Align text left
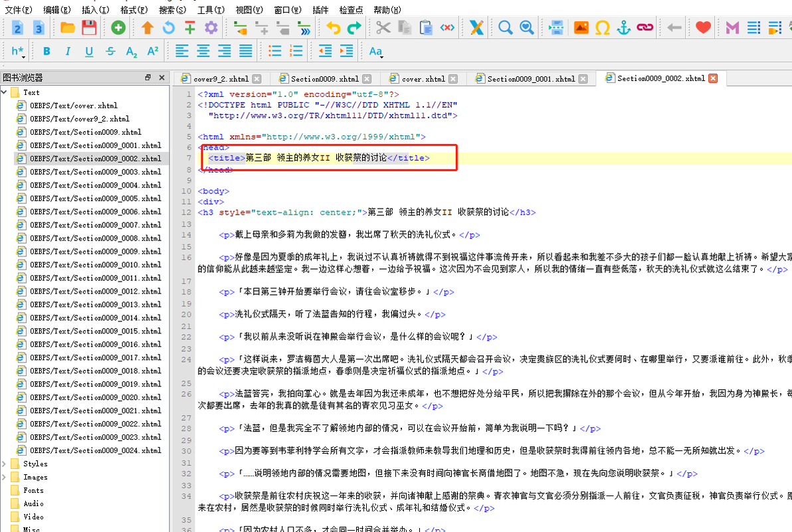 (x=182, y=51)
